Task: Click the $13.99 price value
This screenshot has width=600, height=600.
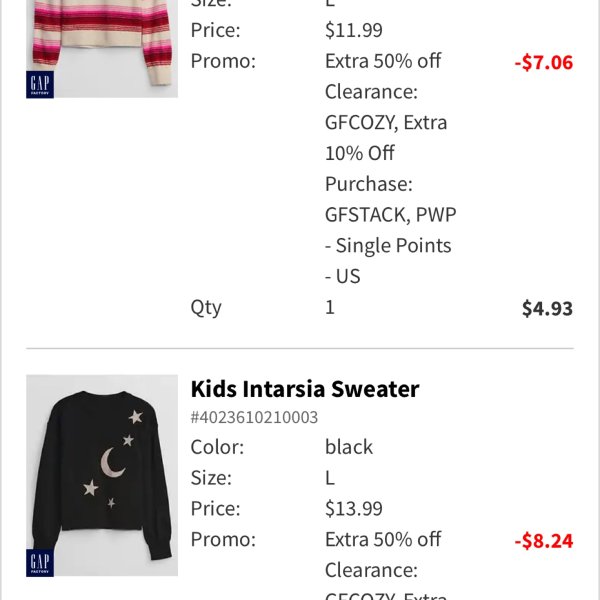Action: click(x=354, y=509)
